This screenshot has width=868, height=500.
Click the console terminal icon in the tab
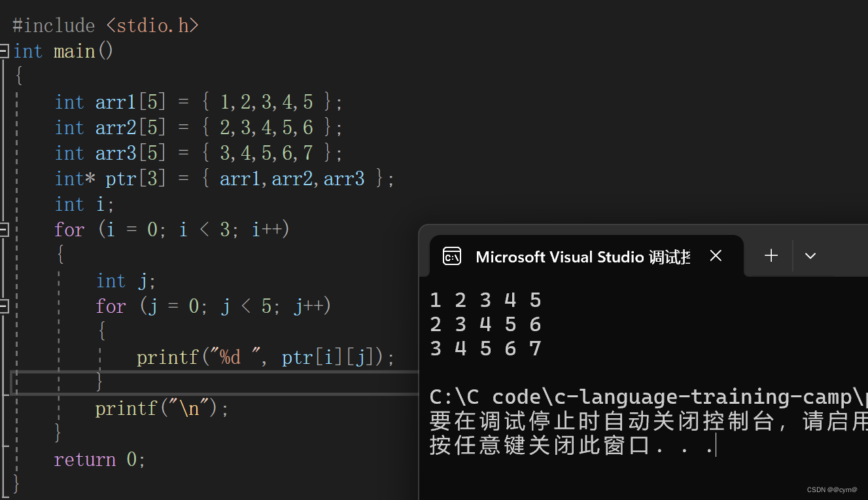point(452,256)
